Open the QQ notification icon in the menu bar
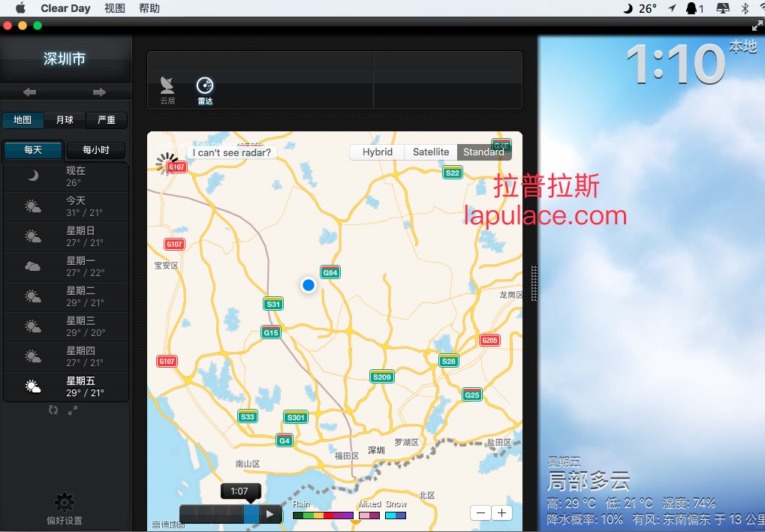The height and width of the screenshot is (532, 765). point(694,8)
